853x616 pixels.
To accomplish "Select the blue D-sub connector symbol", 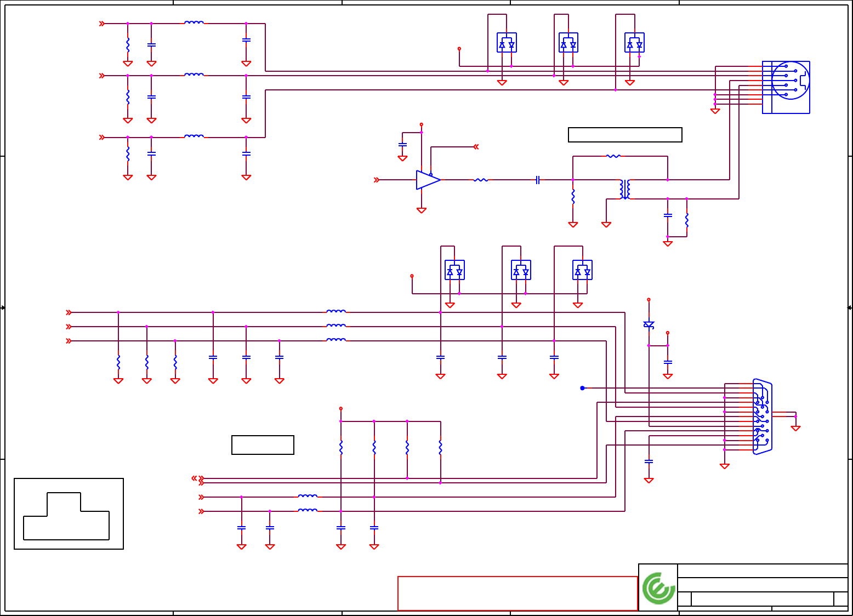I will [x=763, y=417].
